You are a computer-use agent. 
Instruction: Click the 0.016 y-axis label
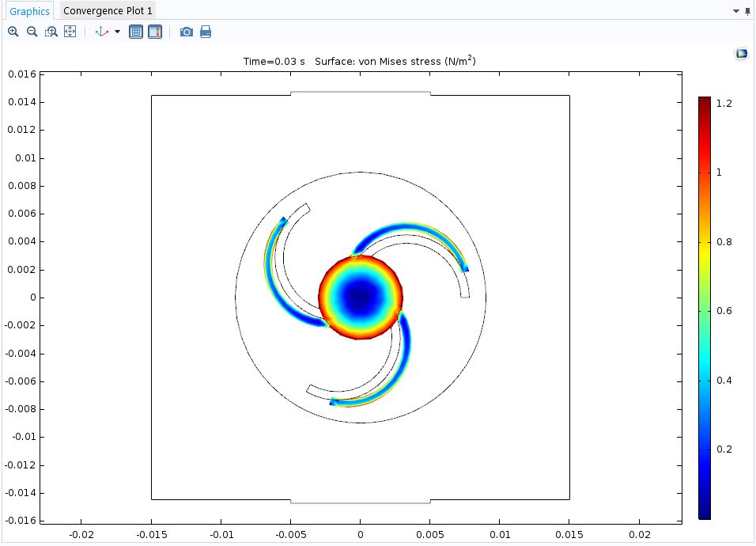click(x=22, y=74)
